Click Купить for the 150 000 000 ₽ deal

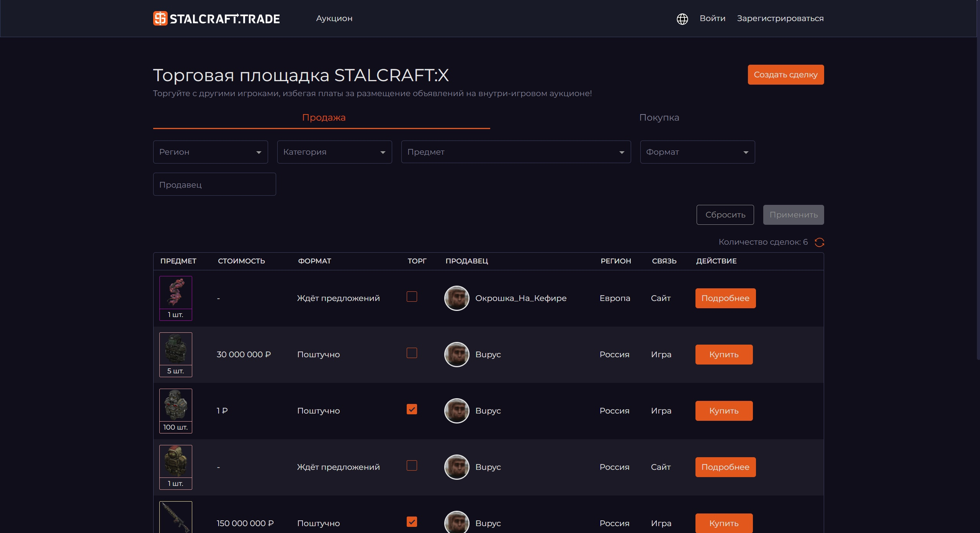coord(724,523)
